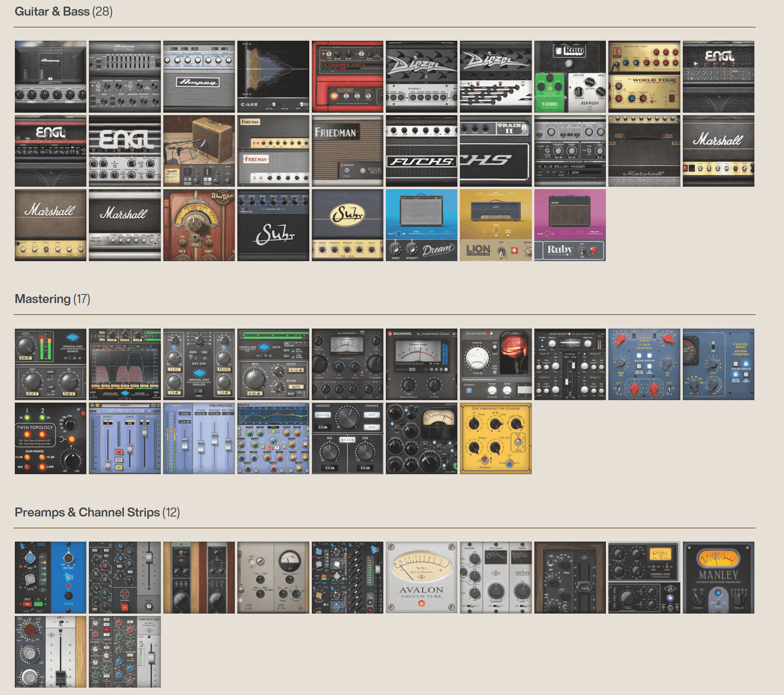
Task: Open the Friedman amp with yellow control panel
Action: (273, 151)
